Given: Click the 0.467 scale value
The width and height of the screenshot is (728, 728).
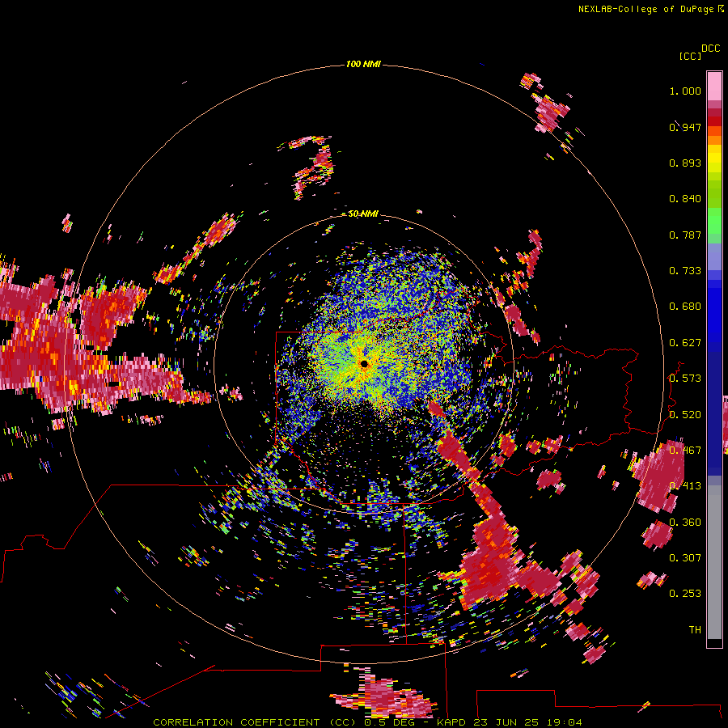Looking at the screenshot, I should click(685, 451).
